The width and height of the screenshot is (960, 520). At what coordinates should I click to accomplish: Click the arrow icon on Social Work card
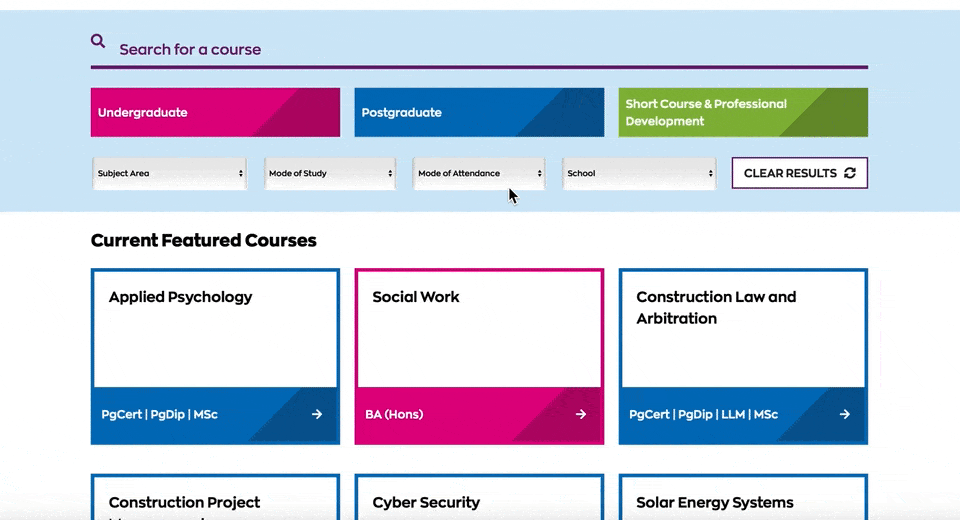(581, 414)
